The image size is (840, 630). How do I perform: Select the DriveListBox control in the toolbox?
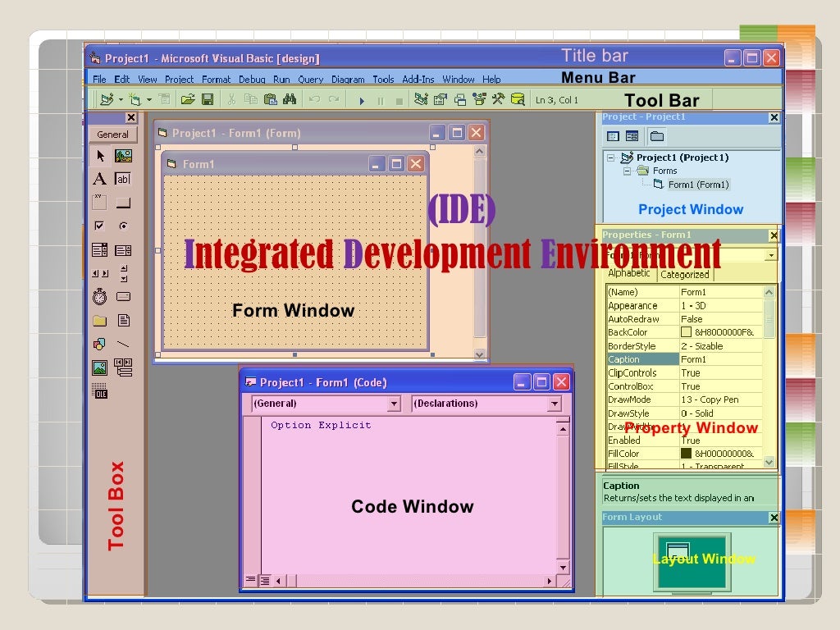pyautogui.click(x=123, y=296)
